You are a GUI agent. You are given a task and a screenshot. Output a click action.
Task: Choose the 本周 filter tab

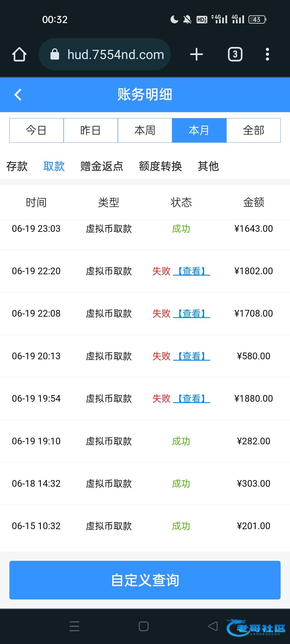tap(145, 130)
